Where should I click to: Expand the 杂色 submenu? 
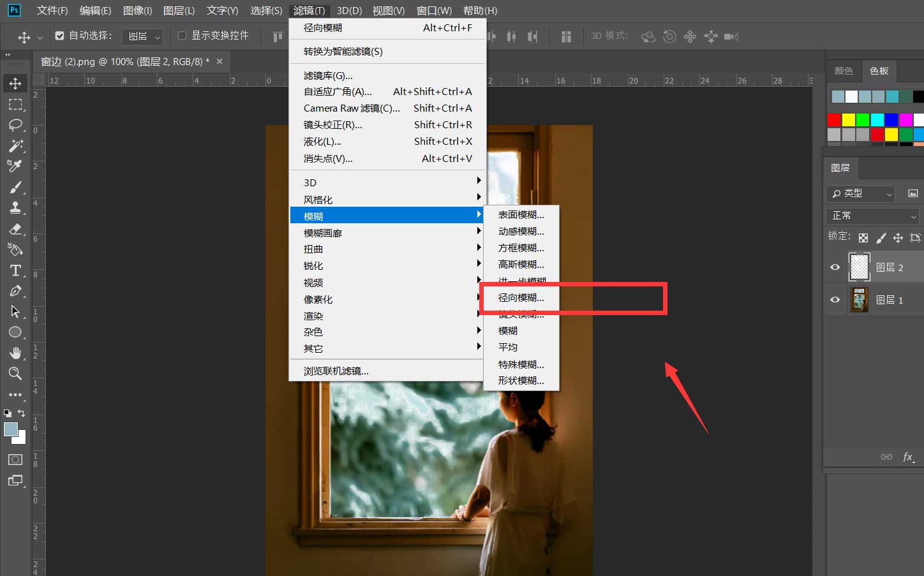[x=387, y=332]
